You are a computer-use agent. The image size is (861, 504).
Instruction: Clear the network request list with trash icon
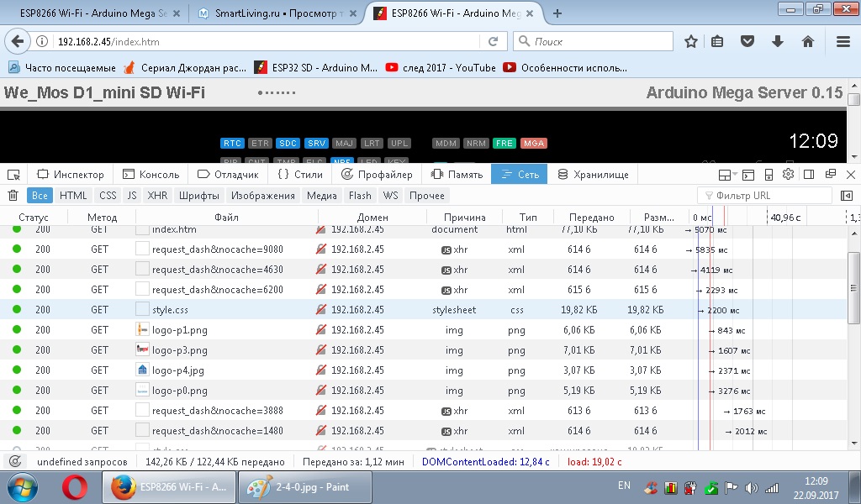click(x=13, y=196)
